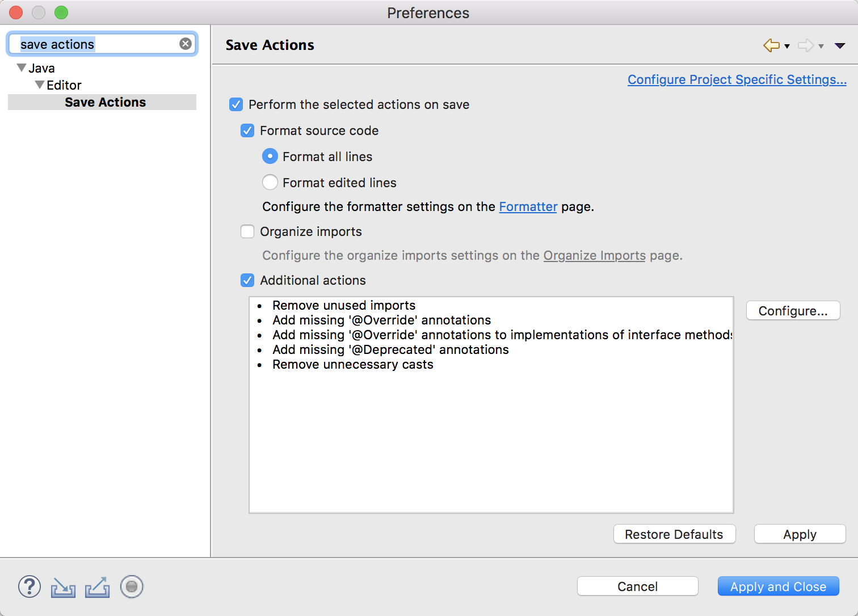
Task: Click the Oomph preference recorder icon
Action: click(132, 587)
